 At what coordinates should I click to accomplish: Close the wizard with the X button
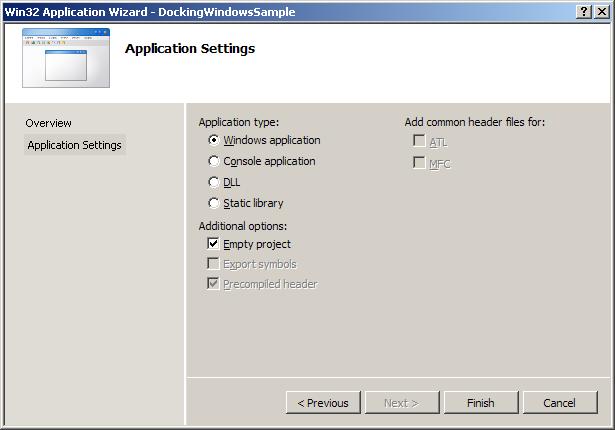pos(602,12)
